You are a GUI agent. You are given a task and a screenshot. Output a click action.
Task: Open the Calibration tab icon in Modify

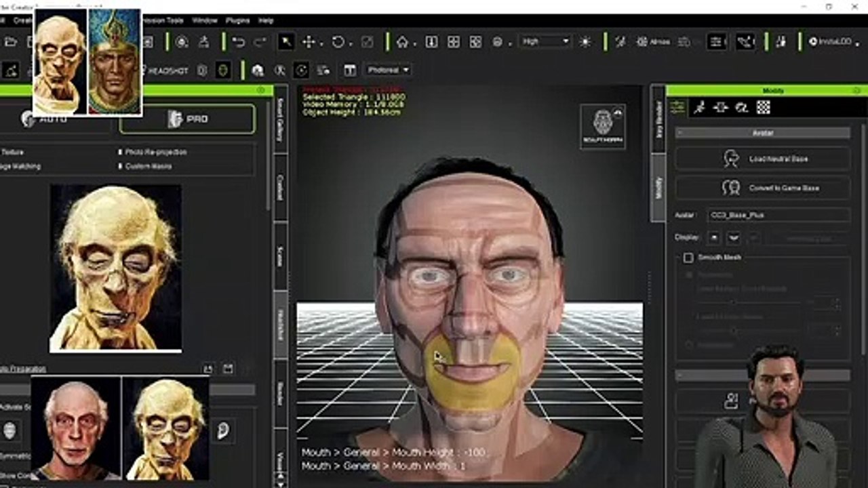click(x=721, y=107)
